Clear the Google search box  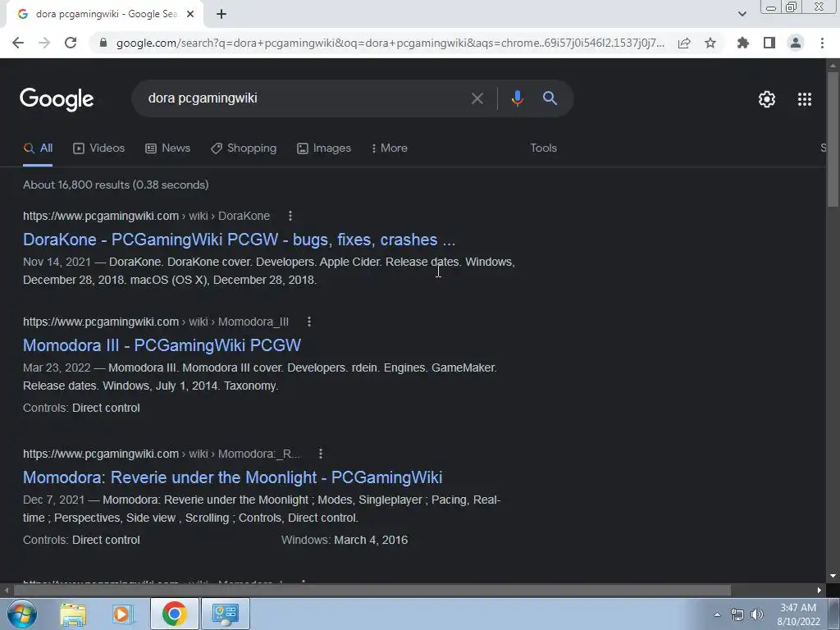coord(477,98)
